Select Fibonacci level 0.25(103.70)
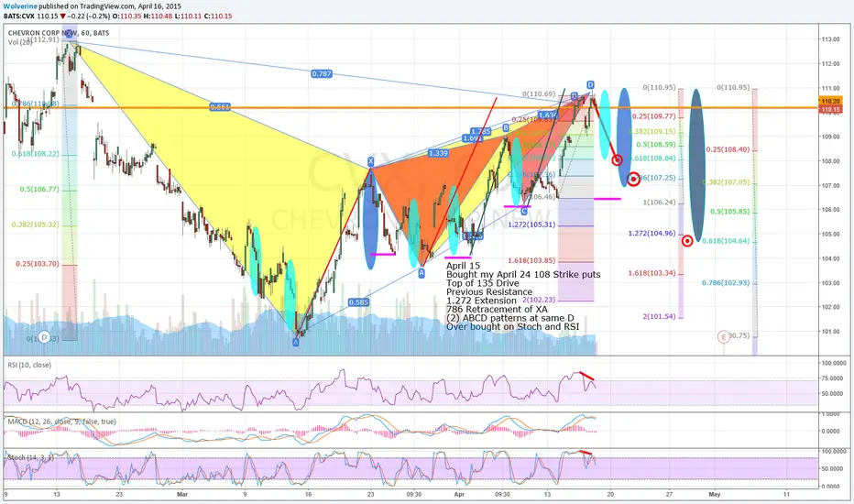The height and width of the screenshot is (504, 854). coord(37,264)
